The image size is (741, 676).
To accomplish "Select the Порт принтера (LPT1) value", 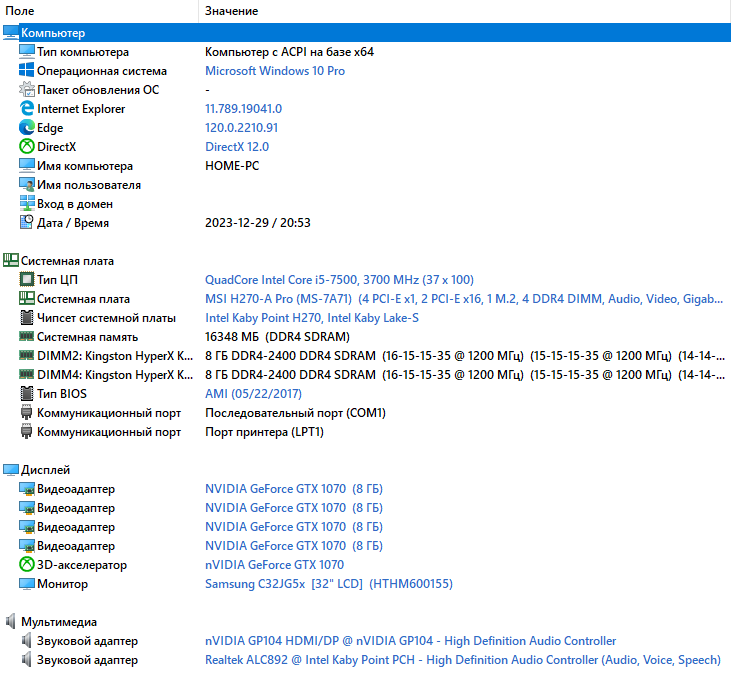I will pos(265,432).
